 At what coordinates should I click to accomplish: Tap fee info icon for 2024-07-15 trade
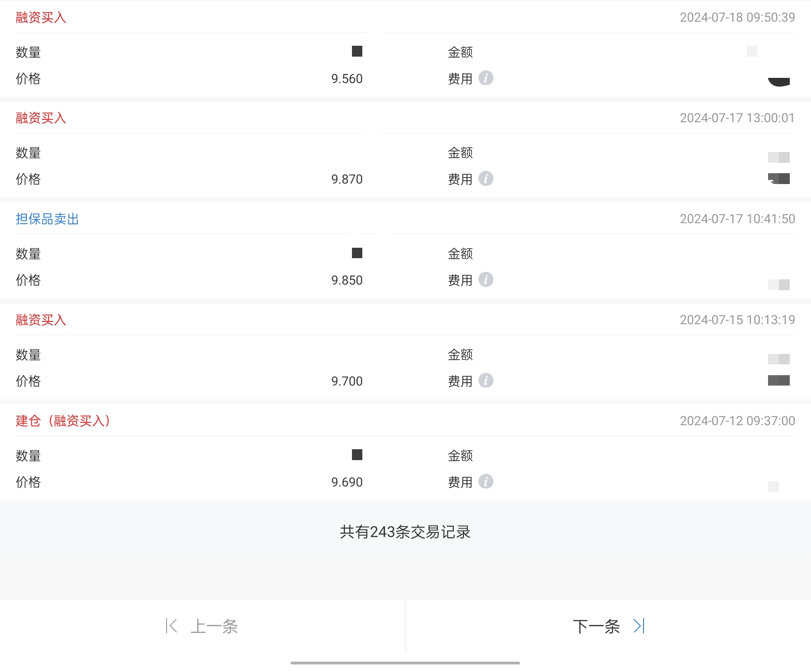click(485, 381)
